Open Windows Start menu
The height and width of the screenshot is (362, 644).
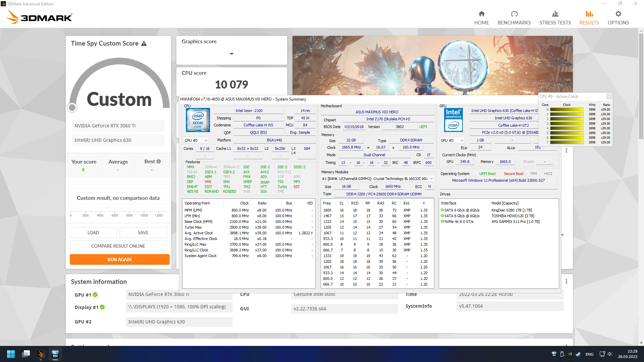point(11,354)
